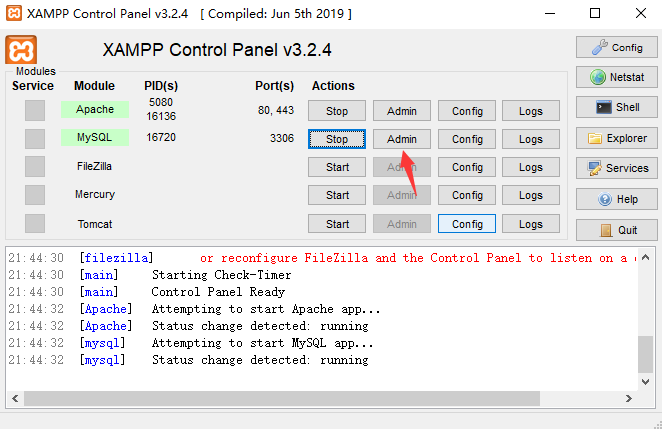
Task: Click MySQL port value "3306"
Action: tap(282, 138)
